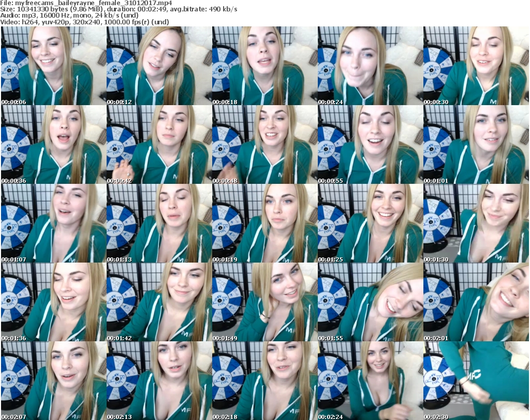
Task: Open the frame at 00:00:42
Action: (159, 144)
